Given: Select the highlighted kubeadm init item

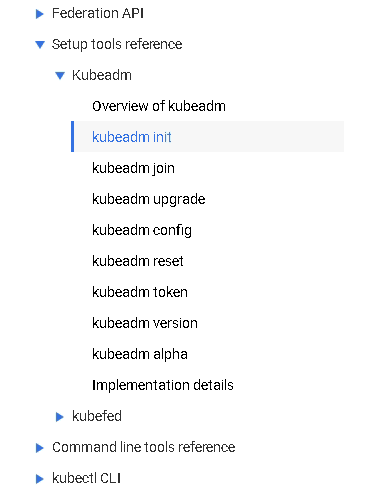Looking at the screenshot, I should (207, 137).
